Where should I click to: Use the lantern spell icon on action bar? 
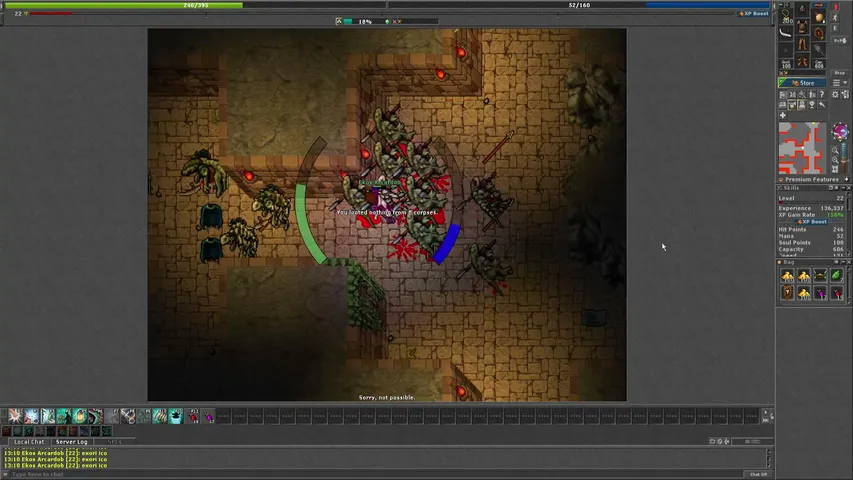[x=80, y=416]
